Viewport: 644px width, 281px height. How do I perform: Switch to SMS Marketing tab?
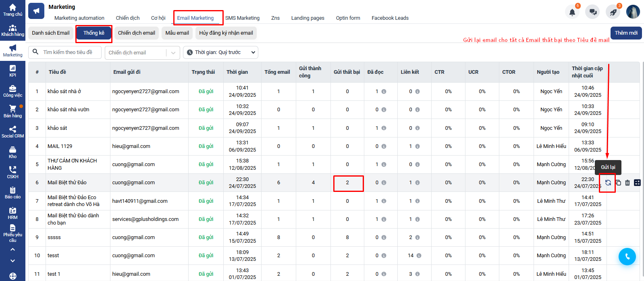pos(242,18)
